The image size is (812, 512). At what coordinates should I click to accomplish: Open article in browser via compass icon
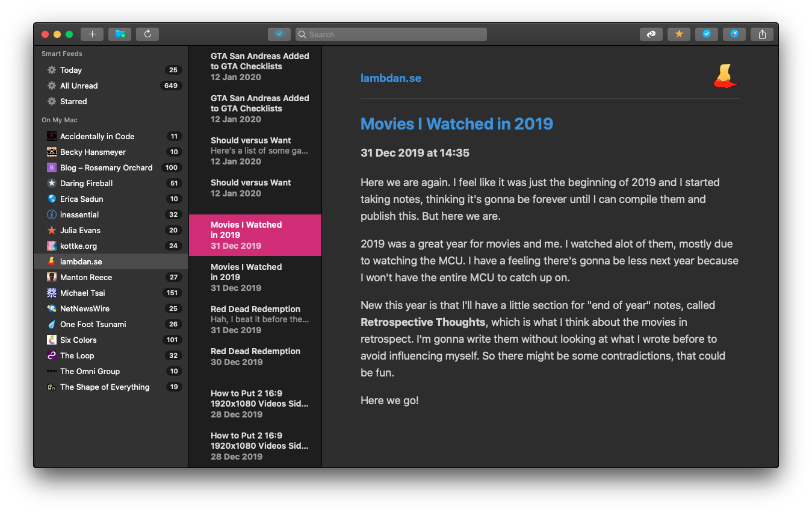(x=734, y=34)
